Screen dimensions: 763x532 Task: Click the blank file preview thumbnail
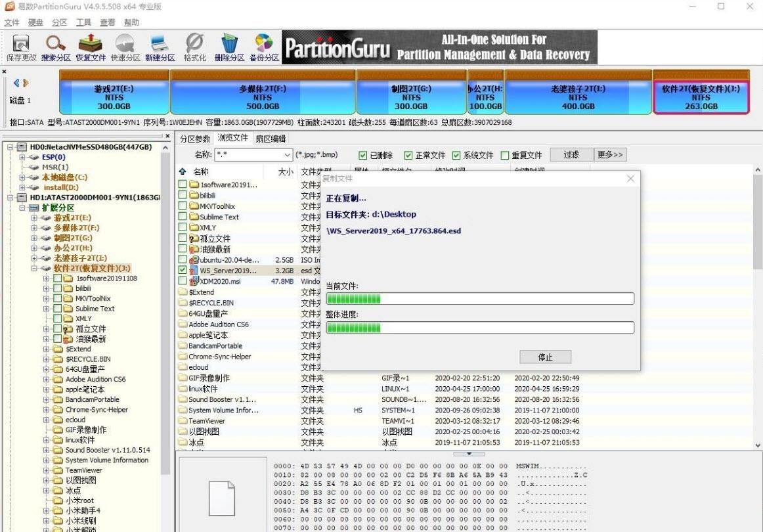point(222,498)
